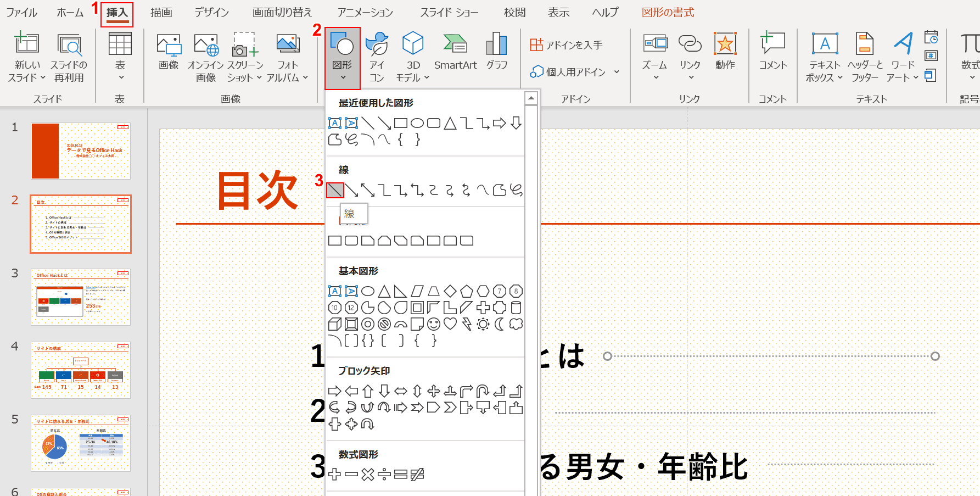Open the 表示 tab
The height and width of the screenshot is (496, 980).
[559, 13]
